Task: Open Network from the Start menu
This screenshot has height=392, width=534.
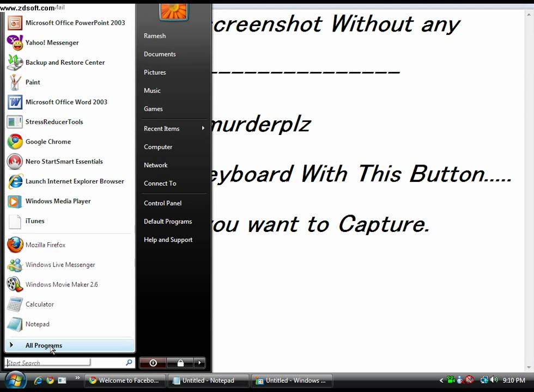Action: (x=156, y=165)
